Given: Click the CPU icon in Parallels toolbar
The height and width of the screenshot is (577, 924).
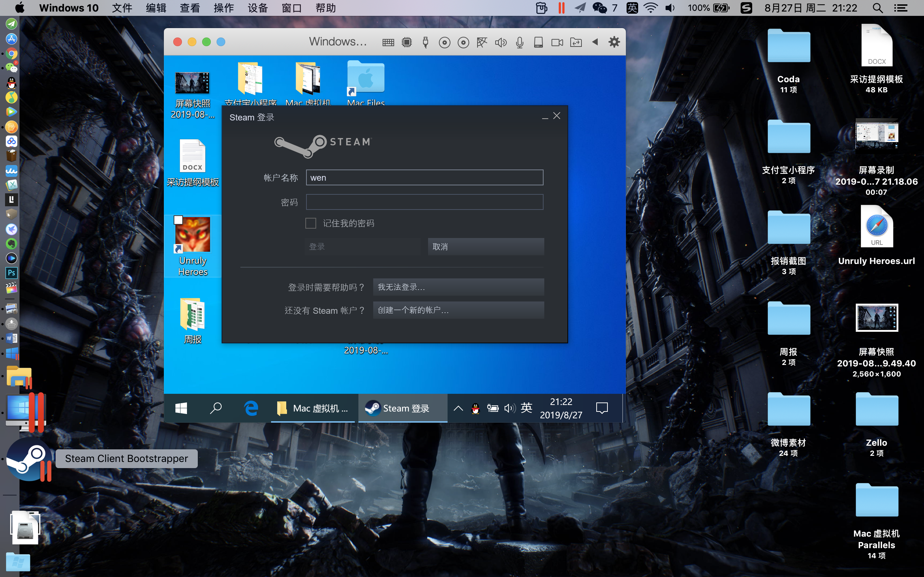Looking at the screenshot, I should click(x=407, y=42).
